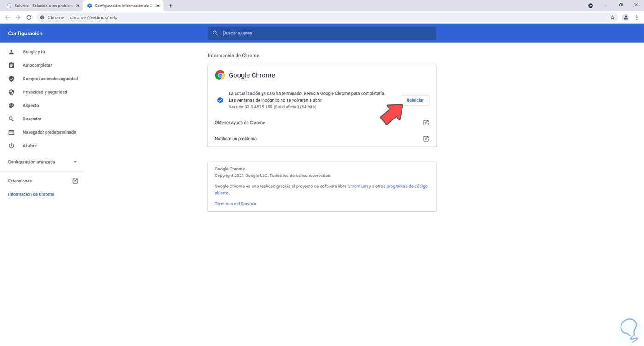Open the Chromium project link

pos(357,186)
